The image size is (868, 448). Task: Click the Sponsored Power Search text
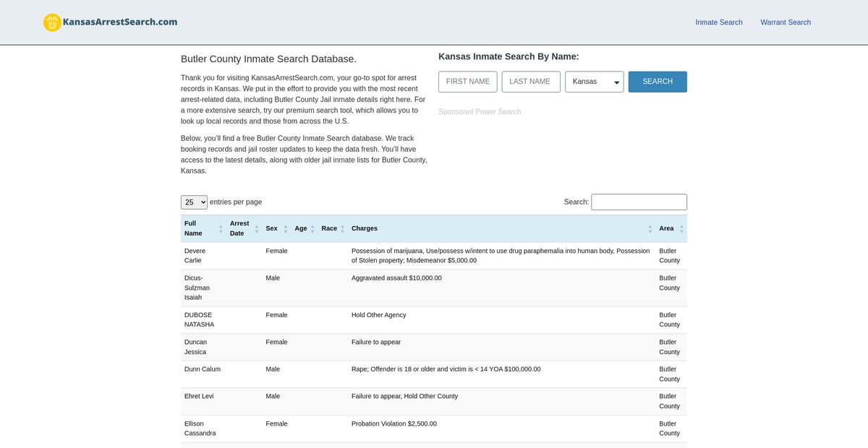480,112
